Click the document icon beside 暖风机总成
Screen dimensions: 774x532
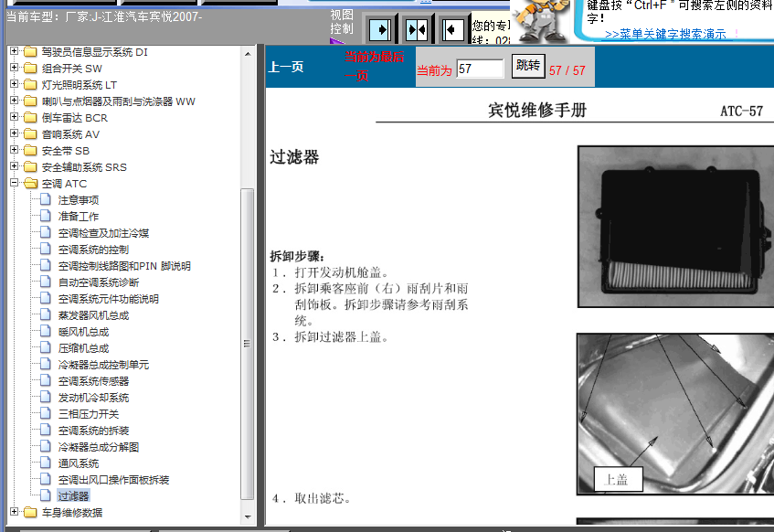pyautogui.click(x=46, y=331)
